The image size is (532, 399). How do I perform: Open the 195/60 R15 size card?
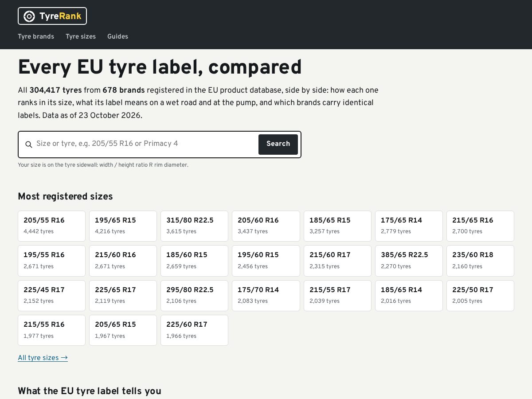click(x=266, y=261)
